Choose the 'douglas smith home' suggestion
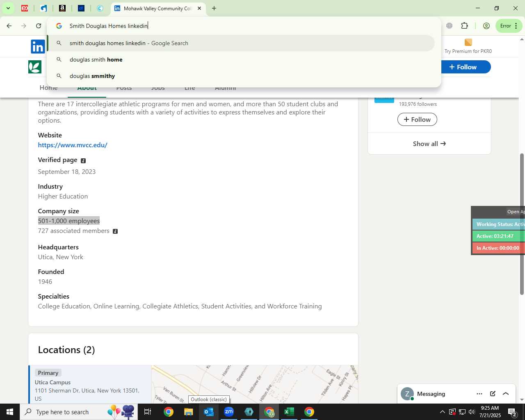This screenshot has width=525, height=420. (241, 59)
